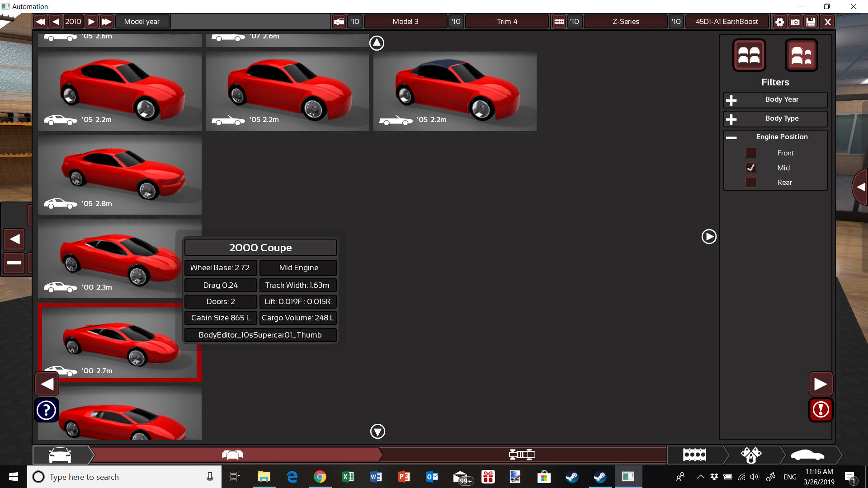Screen dimensions: 868x488
Task: Click the save floppy disk icon
Action: coord(811,22)
